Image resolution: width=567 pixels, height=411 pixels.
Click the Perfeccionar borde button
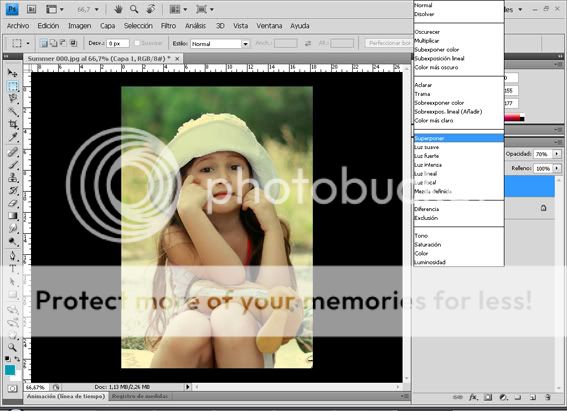click(389, 43)
